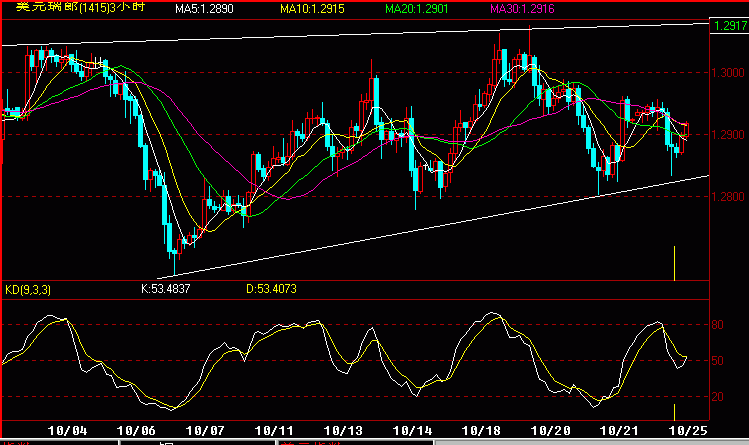Image resolution: width=749 pixels, height=445 pixels.
Task: Click the 10/06 date label
Action: pyautogui.click(x=136, y=431)
